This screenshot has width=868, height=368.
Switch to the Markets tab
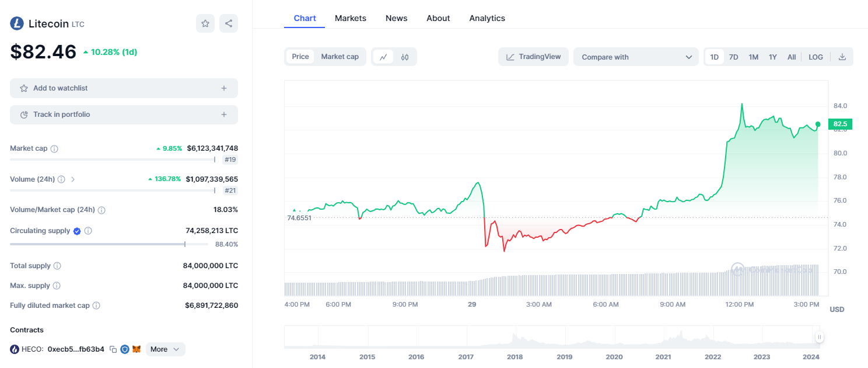click(x=351, y=18)
